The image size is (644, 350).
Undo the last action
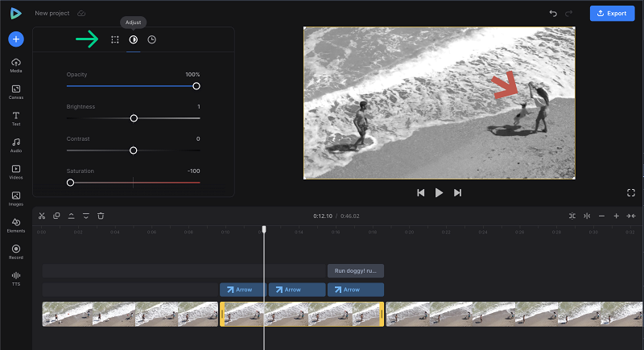[553, 14]
